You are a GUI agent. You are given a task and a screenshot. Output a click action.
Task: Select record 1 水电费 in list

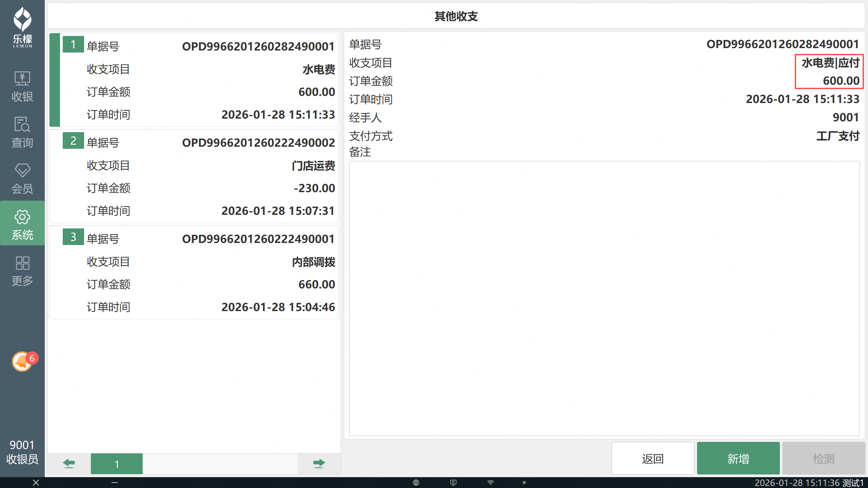(194, 80)
